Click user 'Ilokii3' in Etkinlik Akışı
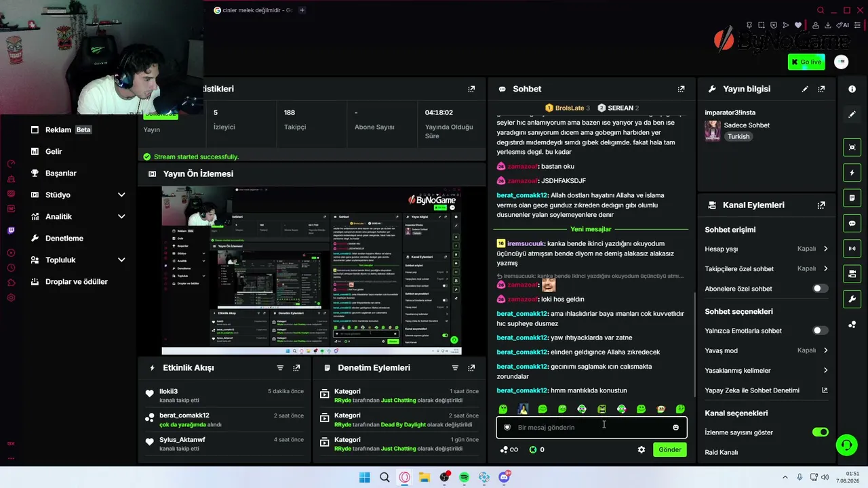The height and width of the screenshot is (488, 868). (x=168, y=391)
